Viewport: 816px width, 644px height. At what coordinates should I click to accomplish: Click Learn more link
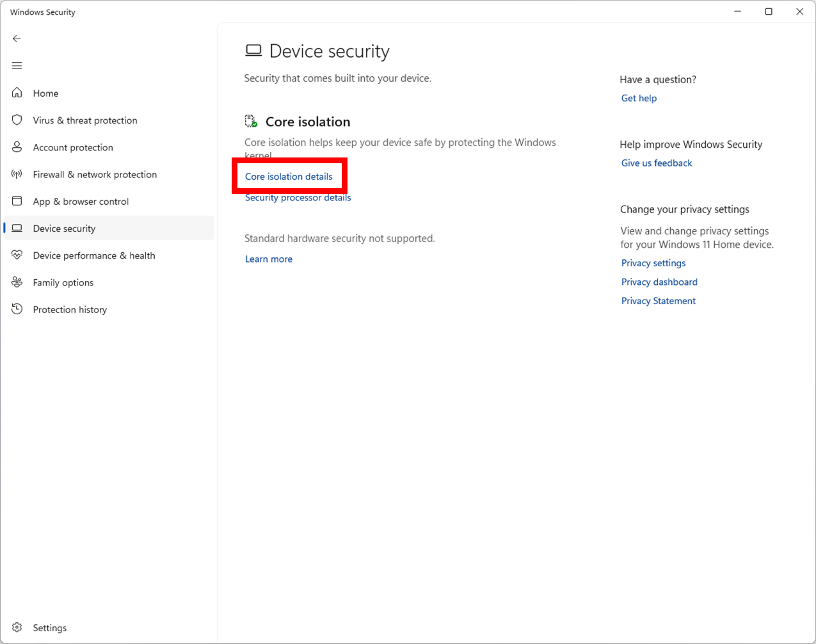269,259
